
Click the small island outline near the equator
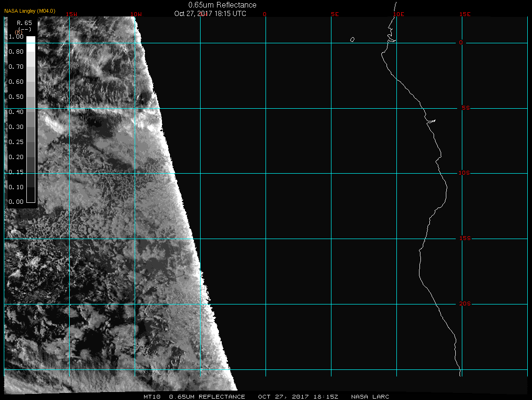(x=352, y=40)
